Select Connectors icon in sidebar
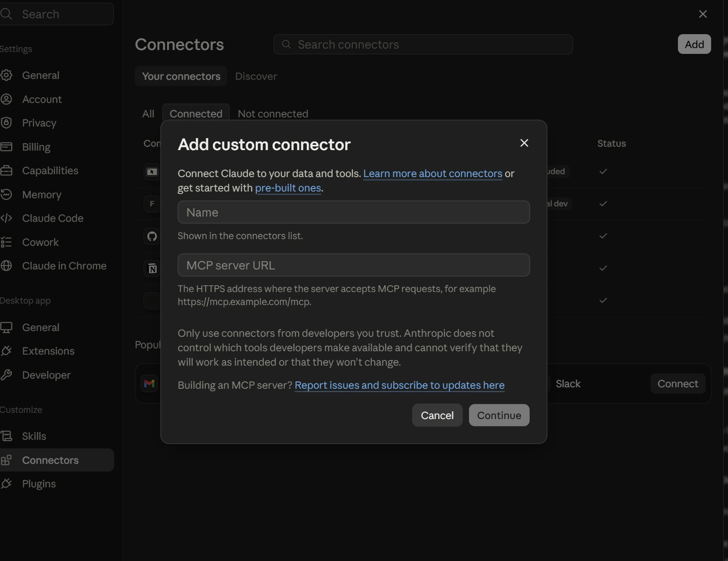 point(6,460)
